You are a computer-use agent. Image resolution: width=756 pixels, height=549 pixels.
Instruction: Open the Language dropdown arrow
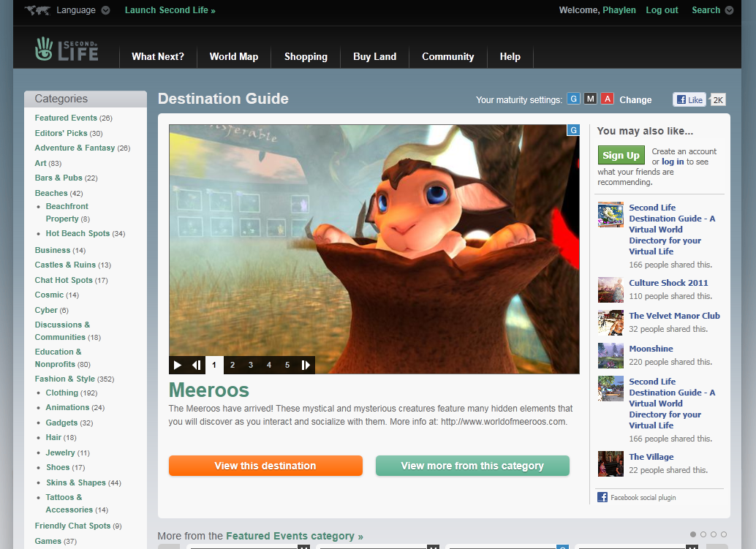(105, 10)
